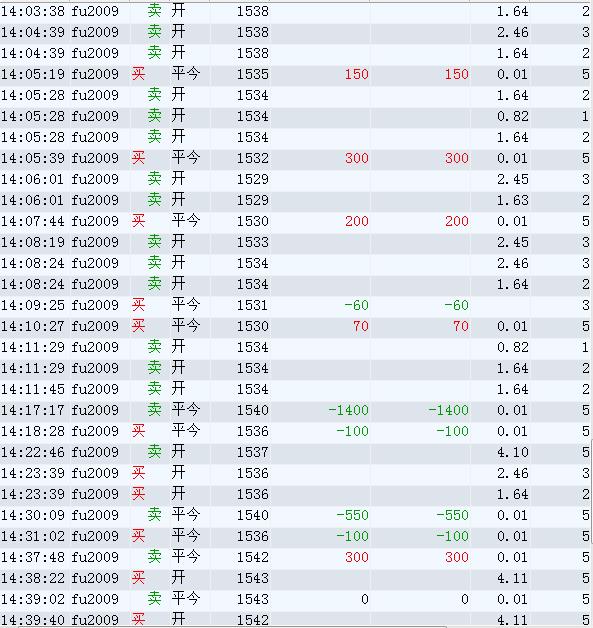Click the green 卖 in the 14:22:46 row
593x628 pixels.
pos(155,452)
